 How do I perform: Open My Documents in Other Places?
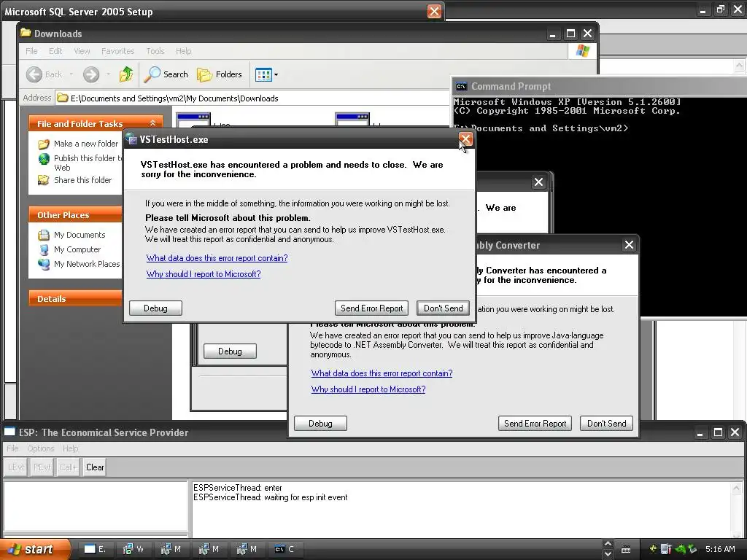point(72,235)
